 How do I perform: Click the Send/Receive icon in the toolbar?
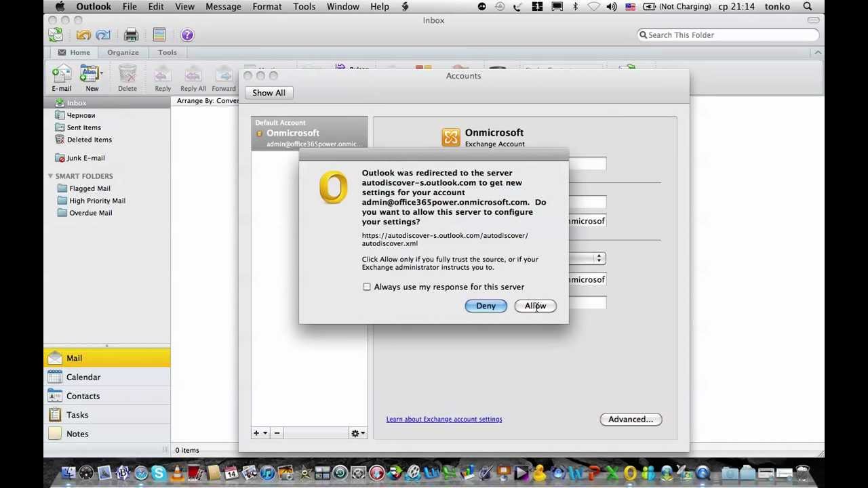click(x=56, y=35)
